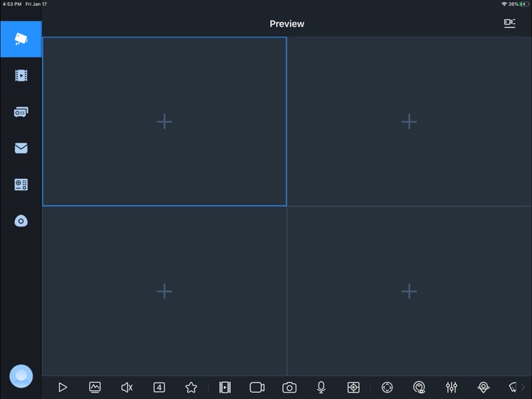Take a snapshot with the camera icon

click(x=289, y=387)
